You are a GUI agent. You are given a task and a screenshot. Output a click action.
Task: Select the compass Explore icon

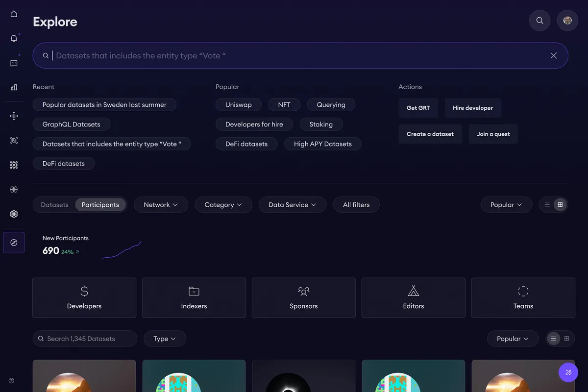pyautogui.click(x=14, y=243)
